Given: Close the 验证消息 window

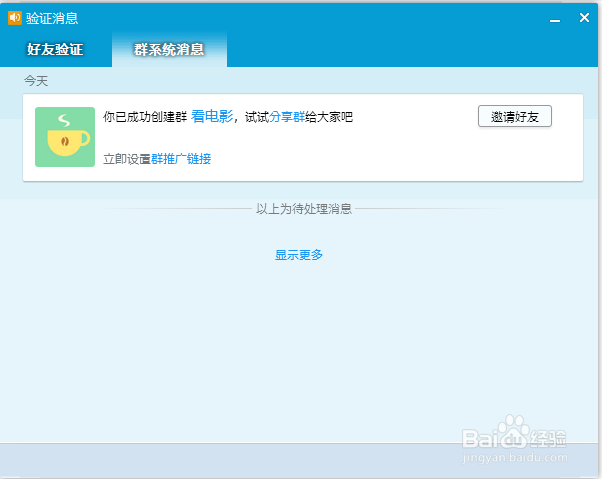Looking at the screenshot, I should (x=584, y=18).
